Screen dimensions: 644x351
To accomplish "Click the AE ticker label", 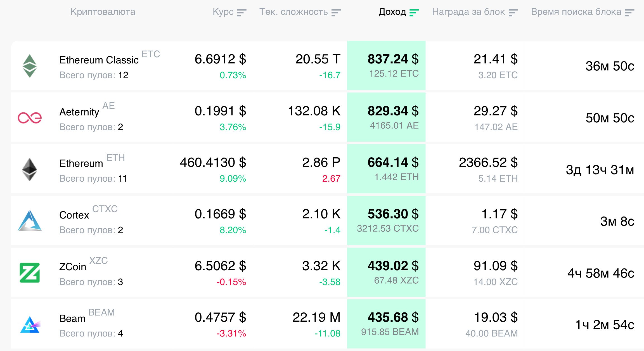I will (109, 106).
